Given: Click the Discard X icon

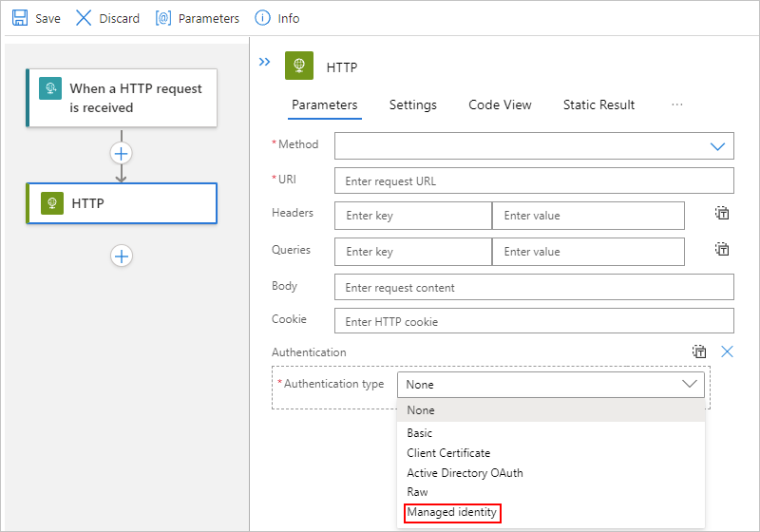Looking at the screenshot, I should [84, 18].
